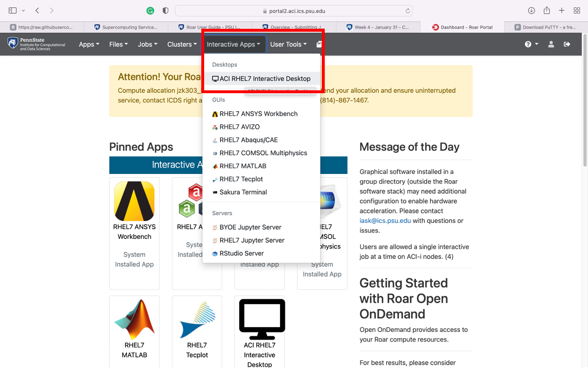Select the Dashboard - Roar Portal tab

(463, 27)
